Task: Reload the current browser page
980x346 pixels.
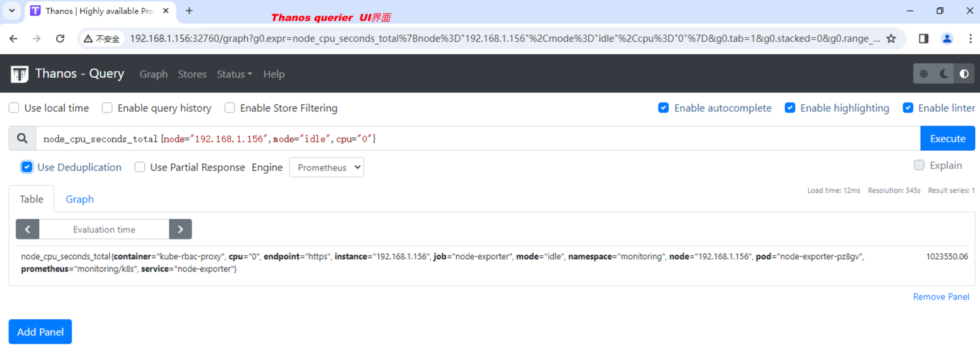Action: [60, 39]
